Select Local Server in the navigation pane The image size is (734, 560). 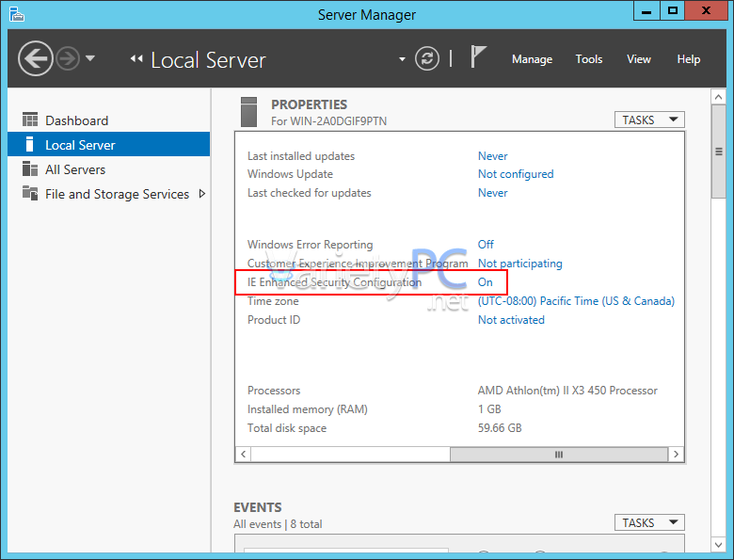[80, 145]
